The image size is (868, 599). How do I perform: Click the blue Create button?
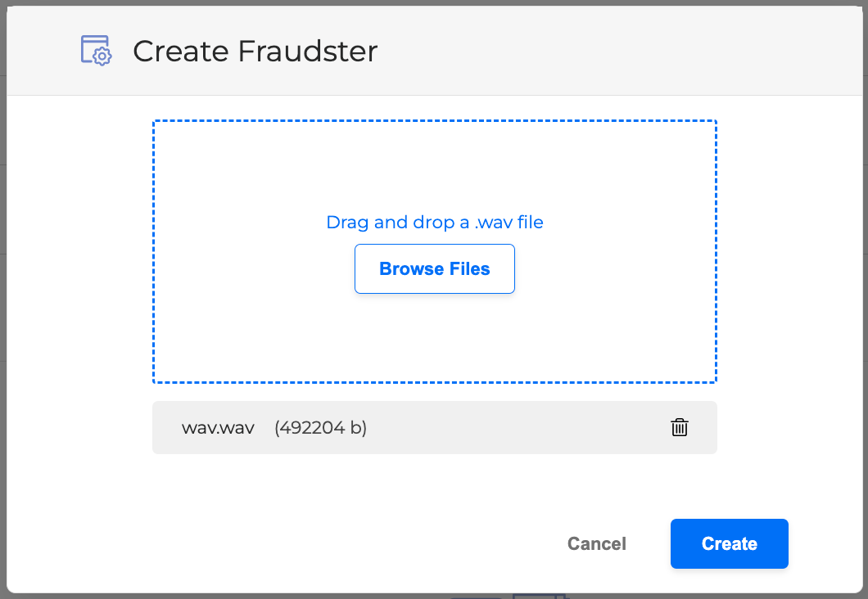[x=729, y=543]
